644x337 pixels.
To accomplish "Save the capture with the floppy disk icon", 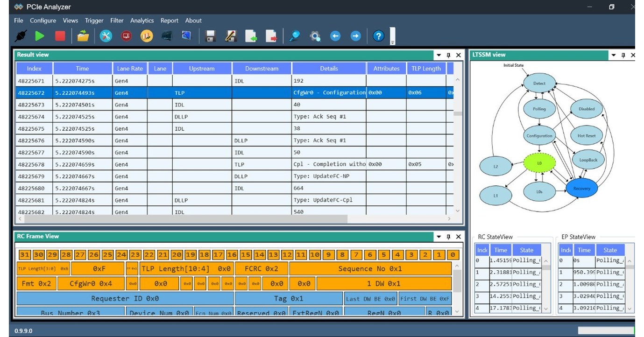I will tap(210, 35).
